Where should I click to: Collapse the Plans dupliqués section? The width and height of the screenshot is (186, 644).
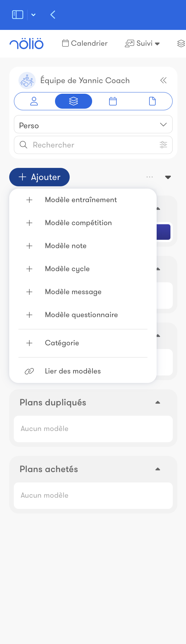coord(158,402)
